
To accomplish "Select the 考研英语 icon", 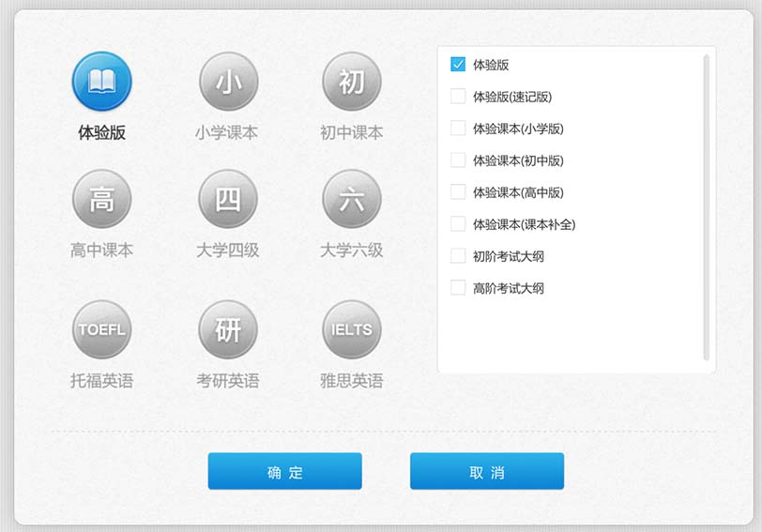I will point(227,329).
